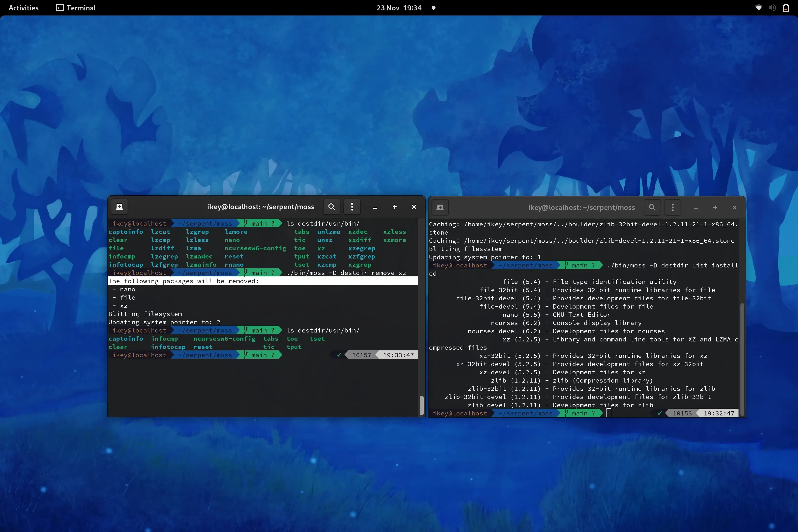Click command number 10153 in right terminal
This screenshot has width=798, height=532.
682,413
